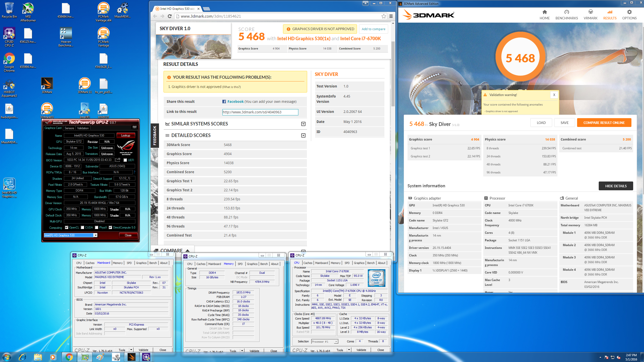Viewport: 644px width, 362px height.
Task: Launch HWBOT Aquamark3 desktop icon
Action: [x=9, y=87]
